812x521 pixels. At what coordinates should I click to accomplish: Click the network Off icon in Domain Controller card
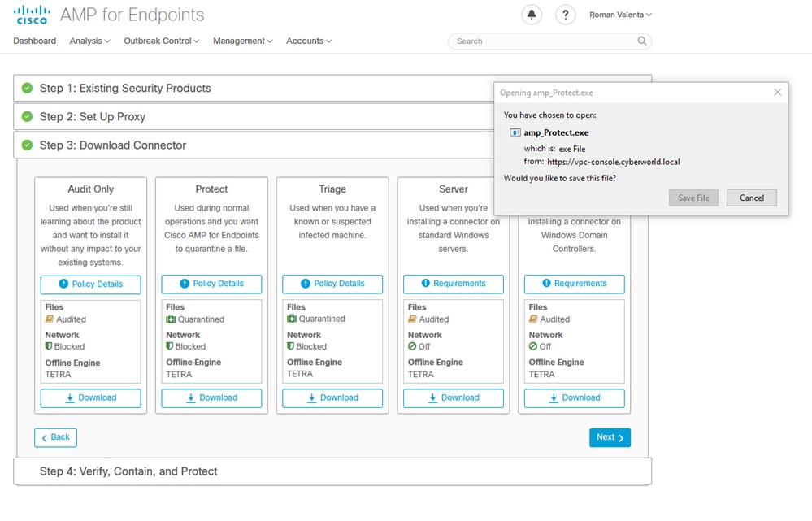(533, 346)
